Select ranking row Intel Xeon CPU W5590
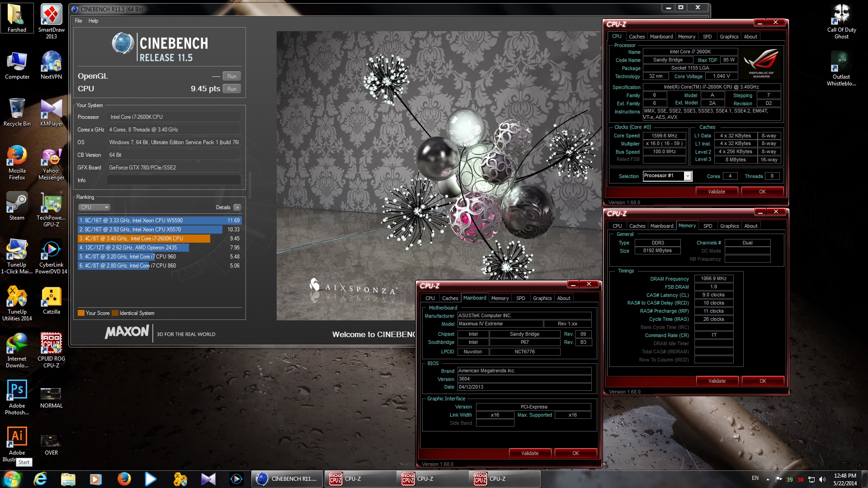 click(160, 221)
